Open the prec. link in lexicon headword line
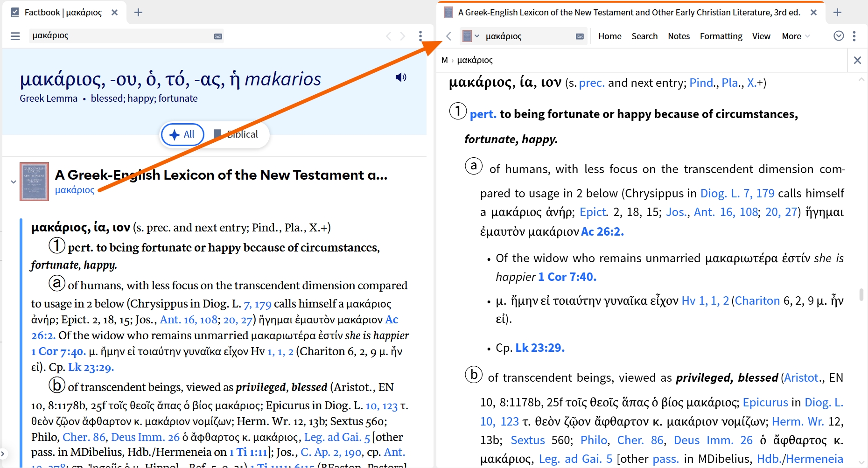The width and height of the screenshot is (868, 468). point(592,83)
